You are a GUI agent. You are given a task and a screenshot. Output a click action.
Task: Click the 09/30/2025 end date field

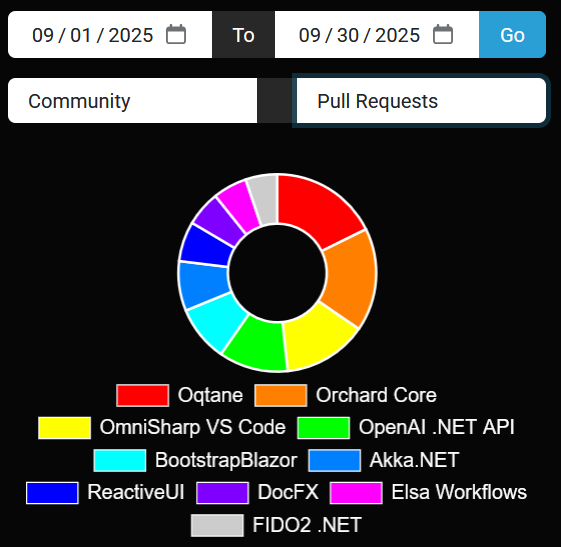click(x=377, y=35)
